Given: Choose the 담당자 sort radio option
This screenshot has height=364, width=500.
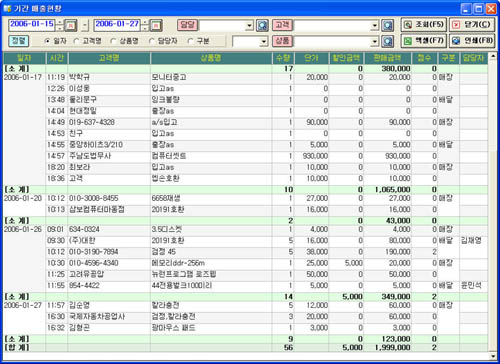Looking at the screenshot, I should (152, 41).
